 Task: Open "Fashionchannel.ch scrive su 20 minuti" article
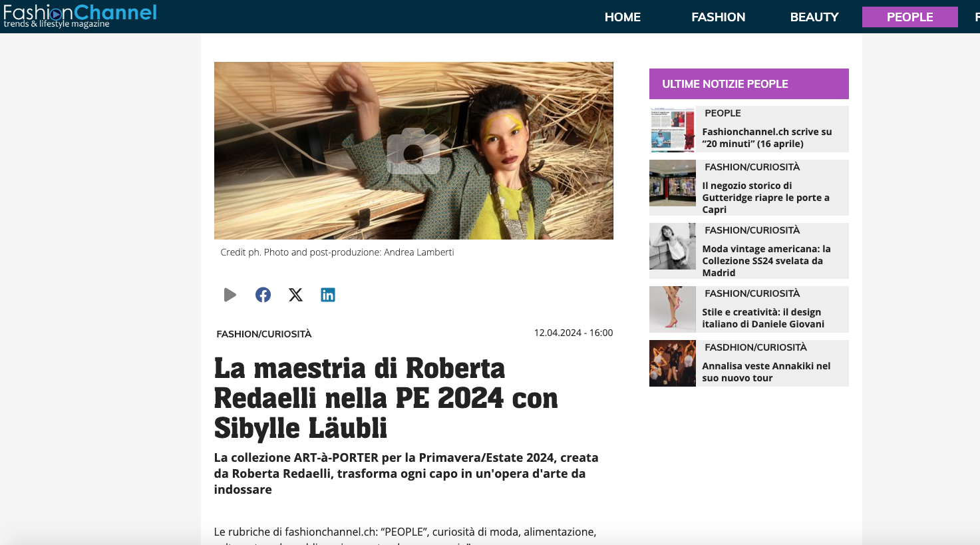(767, 138)
